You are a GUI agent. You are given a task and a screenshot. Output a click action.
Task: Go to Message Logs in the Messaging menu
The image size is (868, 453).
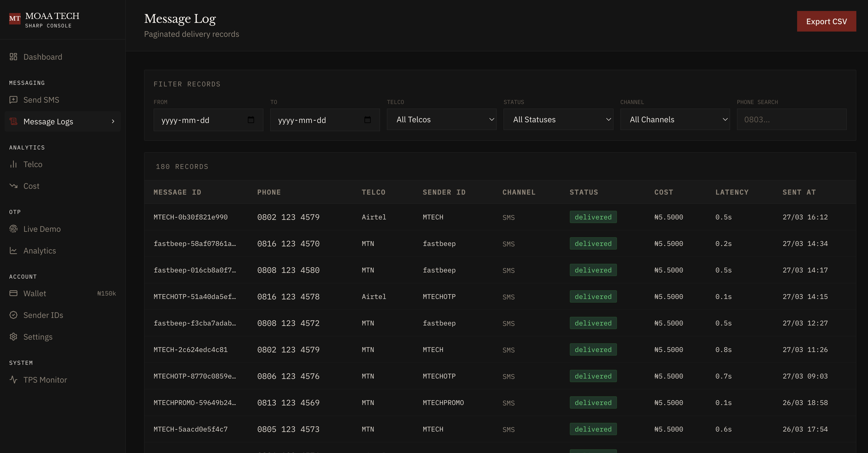pos(48,121)
